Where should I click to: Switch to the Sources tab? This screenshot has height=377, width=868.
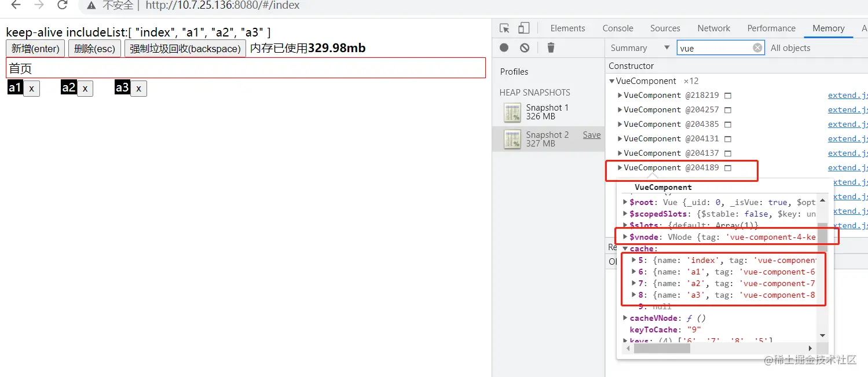(665, 28)
